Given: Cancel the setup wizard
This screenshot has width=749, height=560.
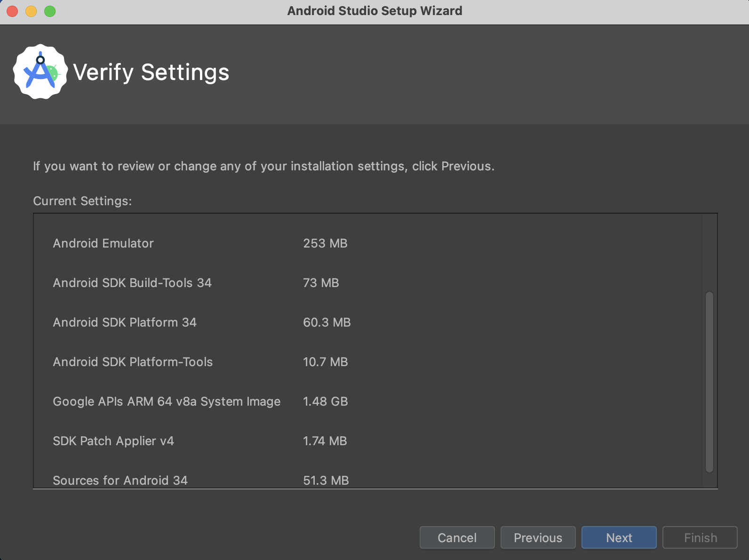Looking at the screenshot, I should point(457,537).
